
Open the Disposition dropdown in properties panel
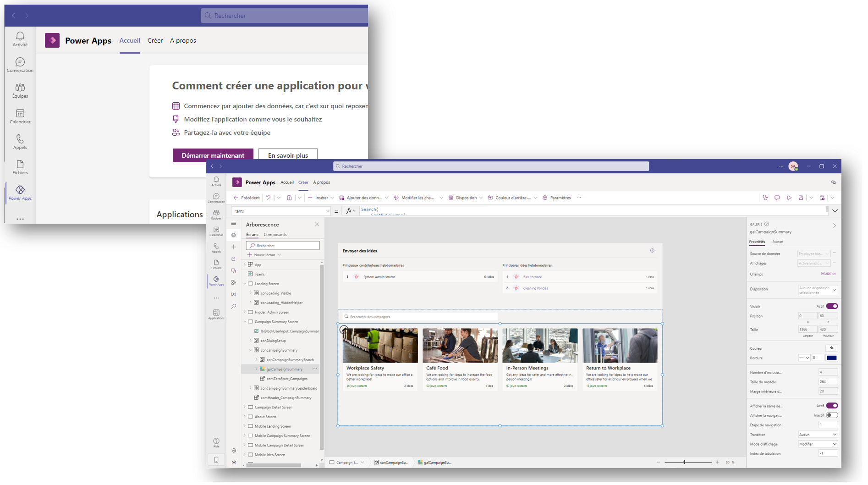(x=818, y=290)
